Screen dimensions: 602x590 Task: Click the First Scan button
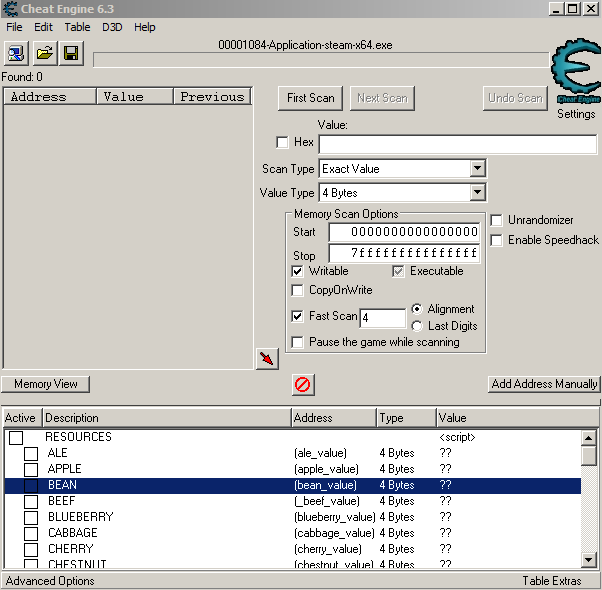pos(311,98)
